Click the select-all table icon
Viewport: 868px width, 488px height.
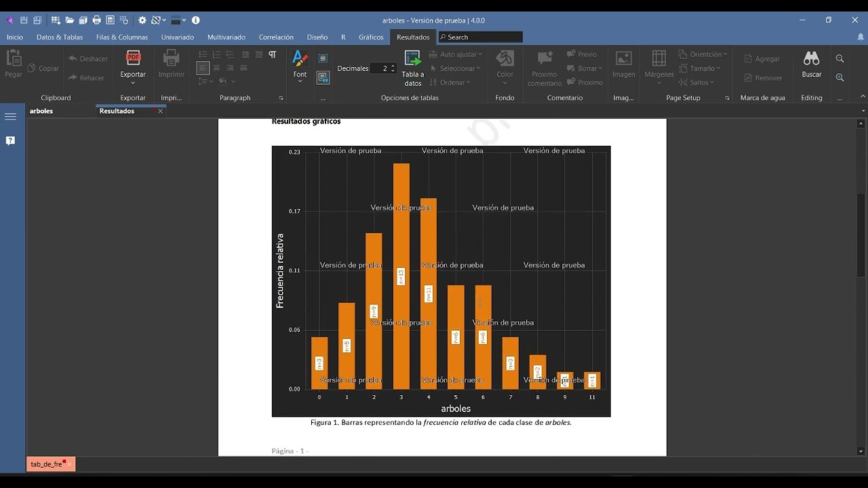323,59
